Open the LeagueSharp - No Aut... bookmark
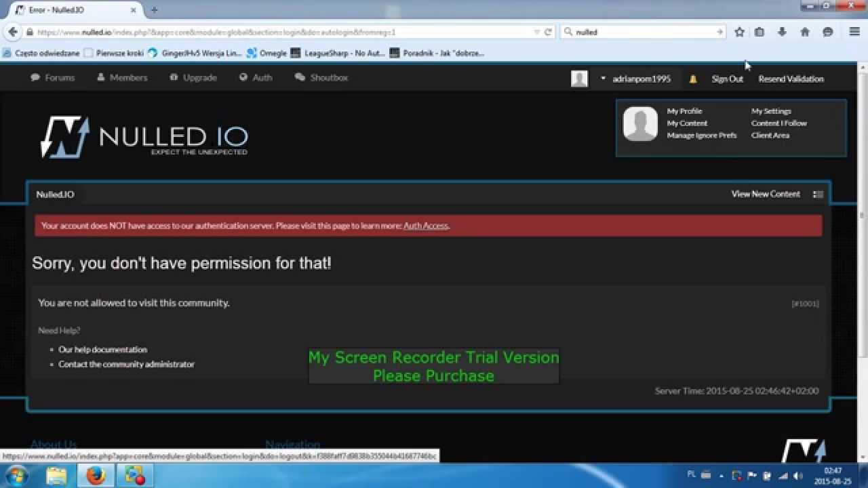 tap(338, 53)
